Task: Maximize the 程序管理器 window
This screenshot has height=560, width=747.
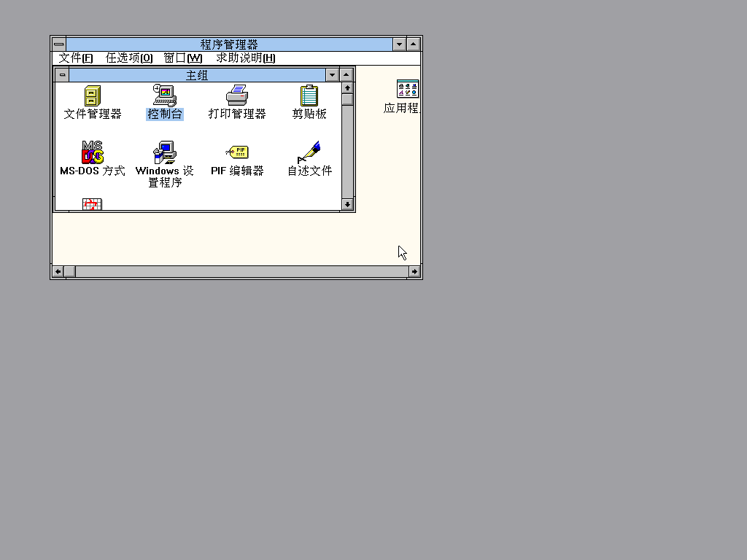Action: pyautogui.click(x=414, y=44)
